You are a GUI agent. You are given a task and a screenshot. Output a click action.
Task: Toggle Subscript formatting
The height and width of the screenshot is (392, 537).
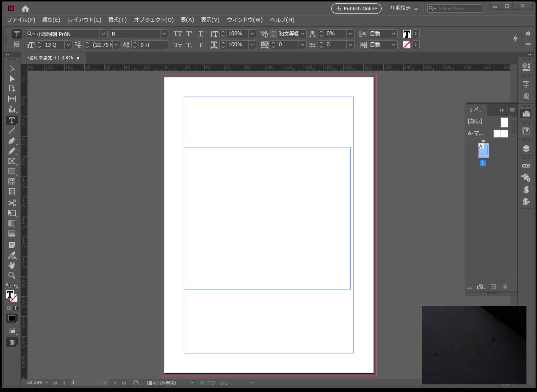[x=189, y=44]
